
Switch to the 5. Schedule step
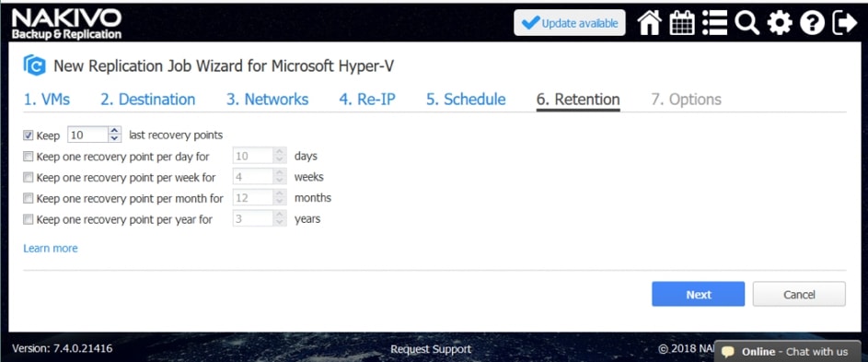[466, 99]
